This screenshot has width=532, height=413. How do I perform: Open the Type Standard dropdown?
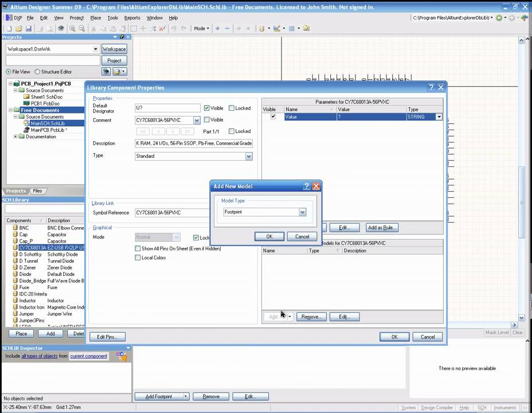[x=249, y=156]
